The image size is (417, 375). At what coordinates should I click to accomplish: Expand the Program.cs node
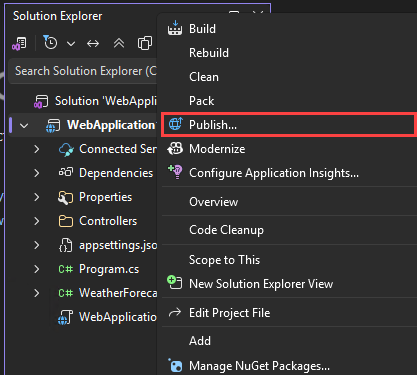tap(37, 269)
